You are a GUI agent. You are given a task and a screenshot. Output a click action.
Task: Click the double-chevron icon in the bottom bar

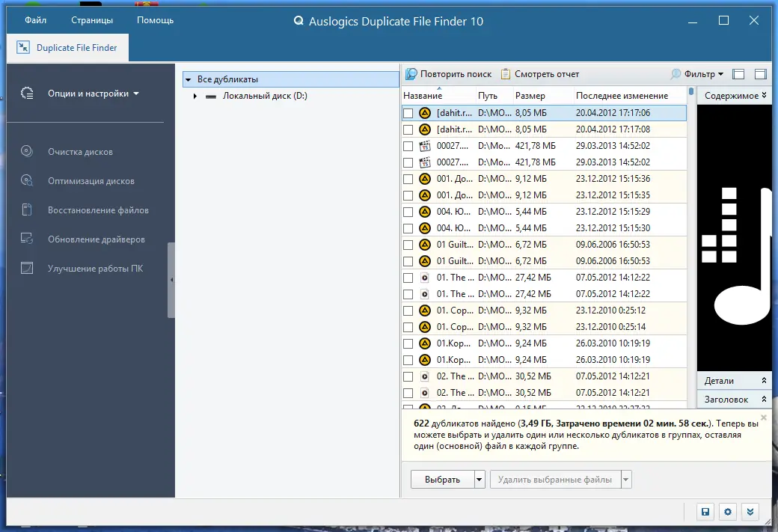pyautogui.click(x=750, y=512)
